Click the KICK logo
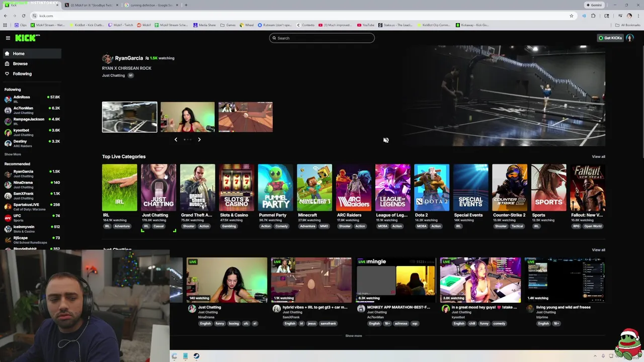Viewport: 644px width, 362px height. (x=27, y=38)
